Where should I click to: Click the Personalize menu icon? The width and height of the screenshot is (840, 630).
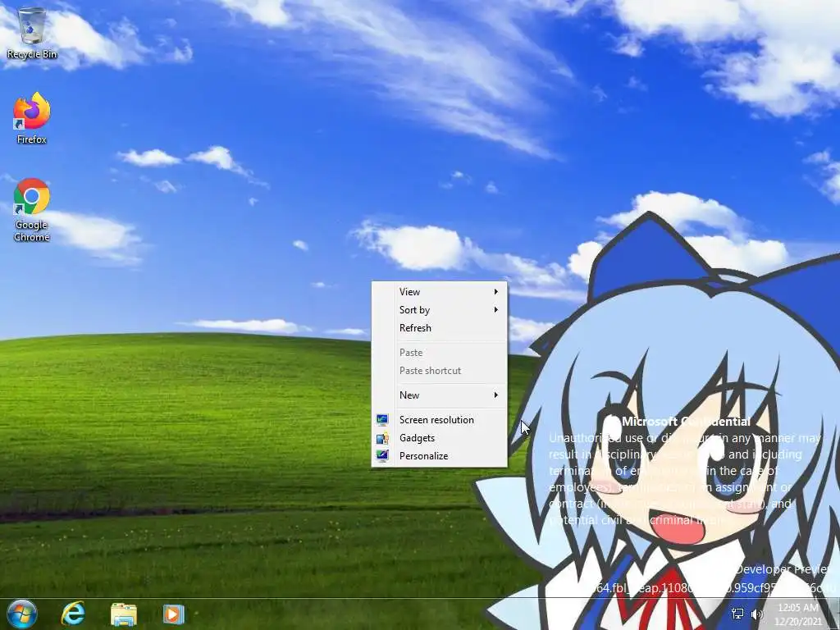tap(382, 456)
